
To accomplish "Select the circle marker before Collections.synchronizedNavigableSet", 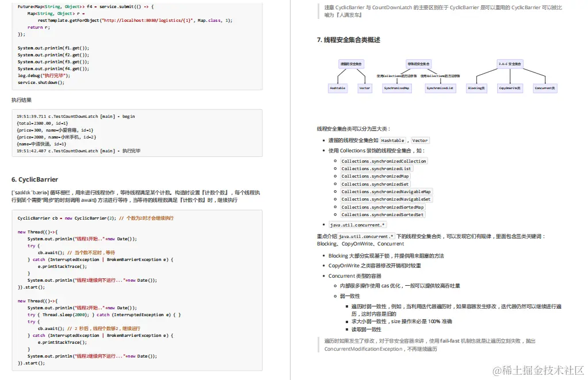I will [x=334, y=199].
